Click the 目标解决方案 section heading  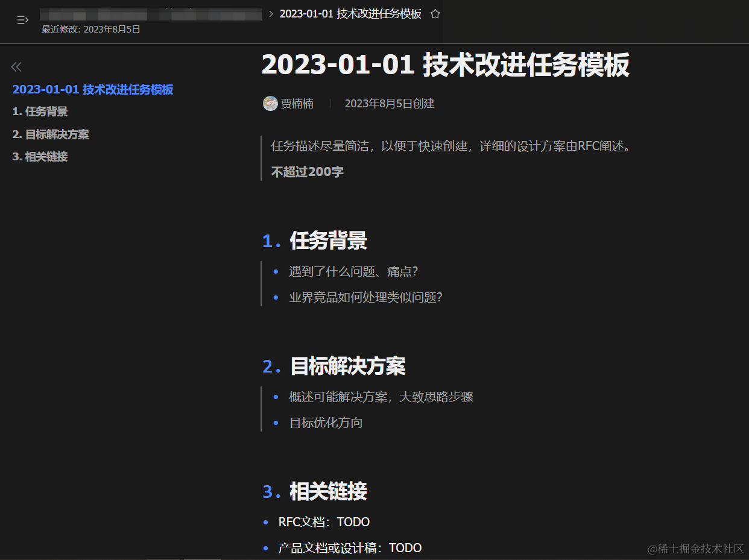(x=347, y=367)
